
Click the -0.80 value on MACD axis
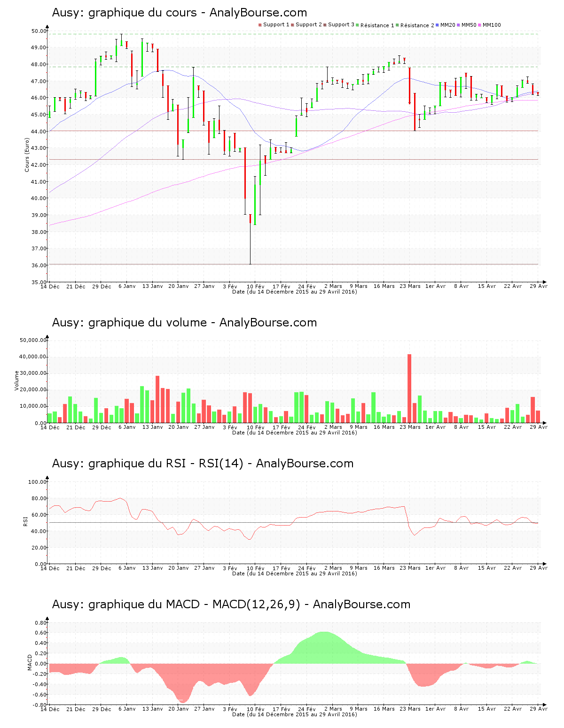click(39, 705)
